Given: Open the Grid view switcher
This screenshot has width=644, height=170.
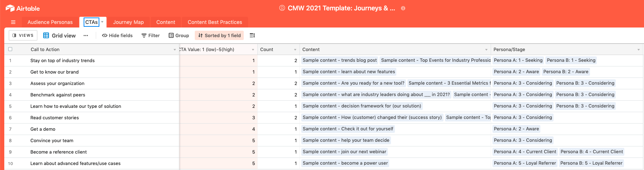Looking at the screenshot, I should (59, 35).
